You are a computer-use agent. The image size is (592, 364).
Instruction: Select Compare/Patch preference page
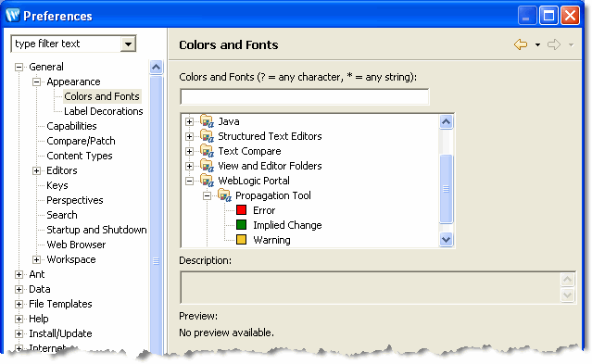pyautogui.click(x=81, y=141)
